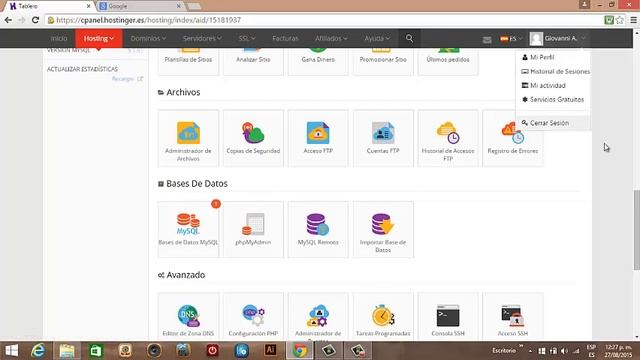Open Últimos pedidos tile

pos(448,61)
